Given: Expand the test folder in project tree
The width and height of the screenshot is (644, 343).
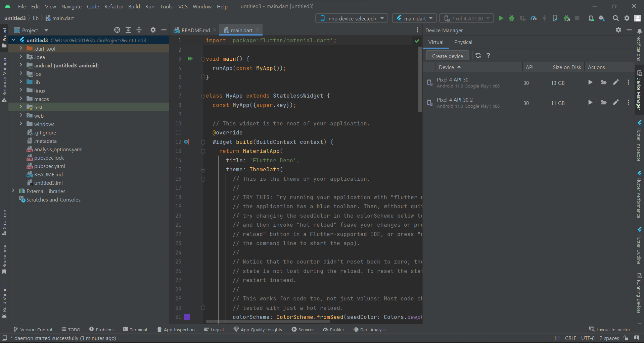Looking at the screenshot, I should pos(21,107).
